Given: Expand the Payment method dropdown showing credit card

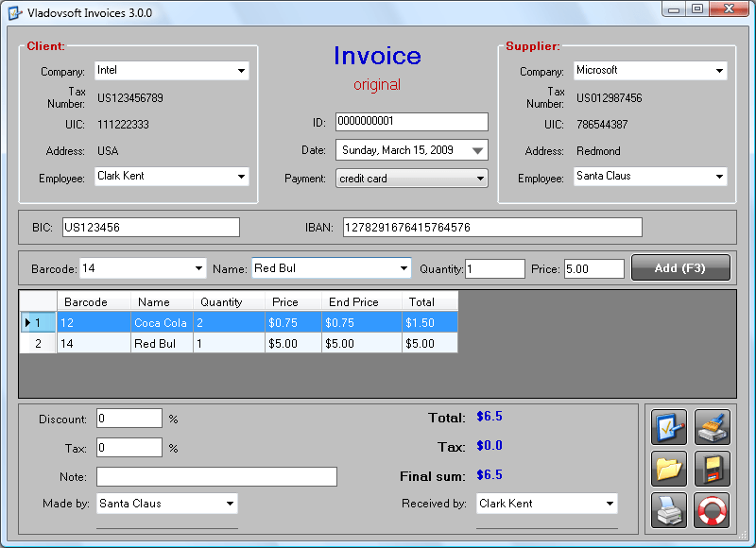Looking at the screenshot, I should pos(479,177).
